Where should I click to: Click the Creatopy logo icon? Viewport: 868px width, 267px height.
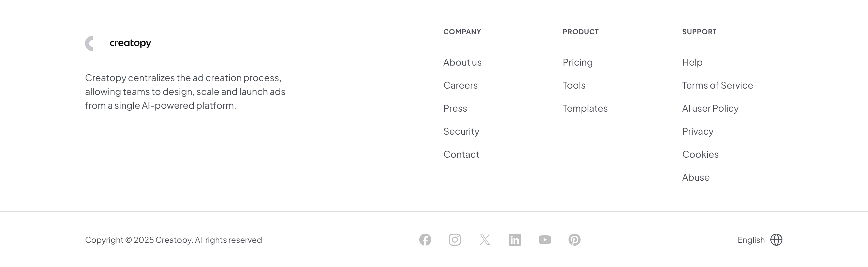pos(89,43)
